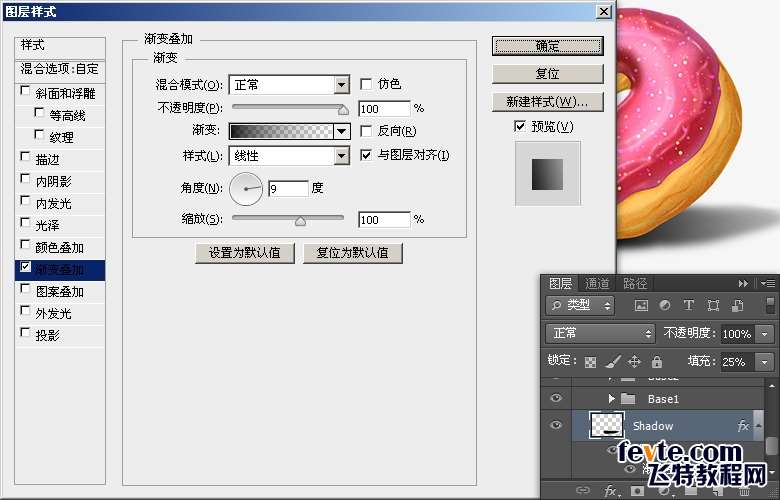Click 新建样式(W)... new style button
This screenshot has height=500, width=780.
pos(548,102)
